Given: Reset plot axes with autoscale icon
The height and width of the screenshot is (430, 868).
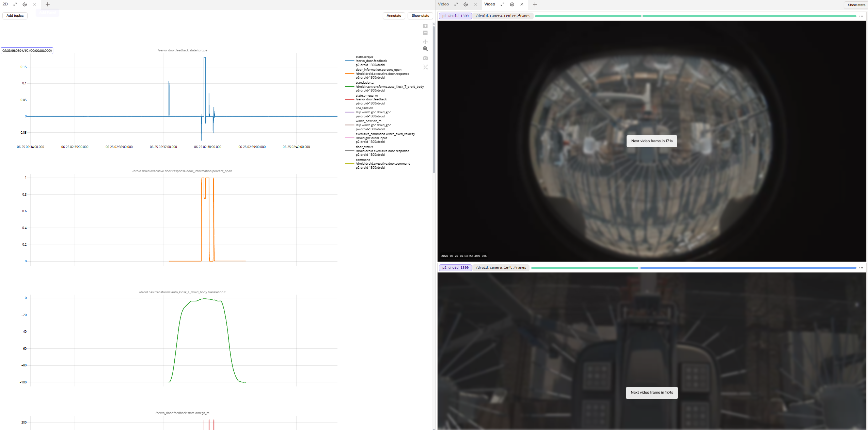Looking at the screenshot, I should [x=425, y=67].
